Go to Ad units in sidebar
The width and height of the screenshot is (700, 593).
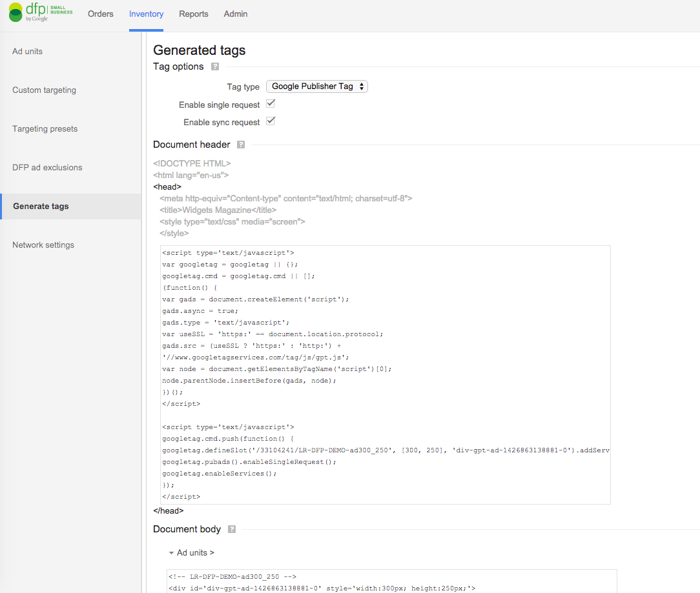pyautogui.click(x=28, y=52)
